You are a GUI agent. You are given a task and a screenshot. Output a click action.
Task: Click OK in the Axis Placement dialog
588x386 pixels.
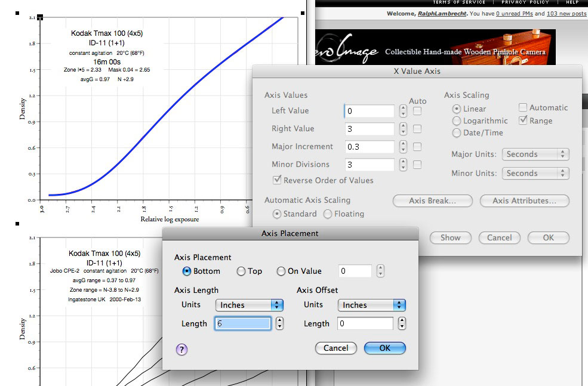[385, 348]
